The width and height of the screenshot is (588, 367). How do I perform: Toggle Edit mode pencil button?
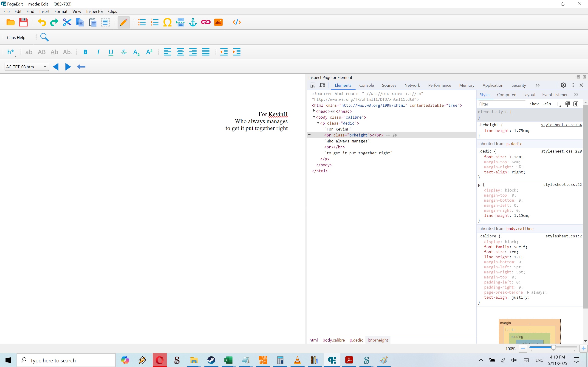click(124, 22)
